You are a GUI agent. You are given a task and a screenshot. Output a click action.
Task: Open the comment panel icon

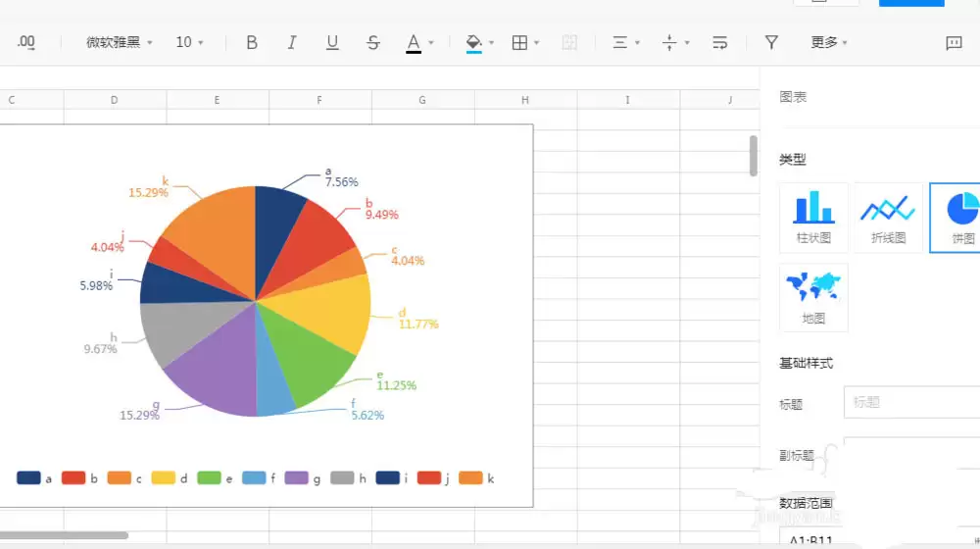tap(954, 42)
